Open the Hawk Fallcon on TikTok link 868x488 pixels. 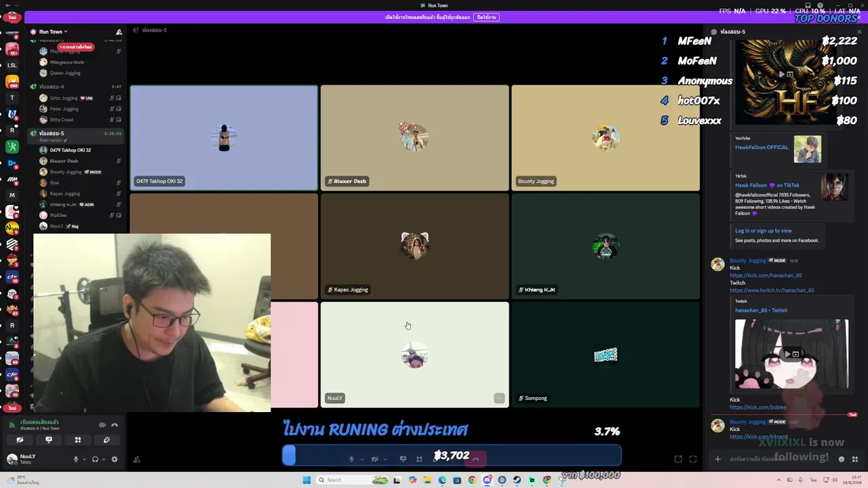pyautogui.click(x=768, y=185)
